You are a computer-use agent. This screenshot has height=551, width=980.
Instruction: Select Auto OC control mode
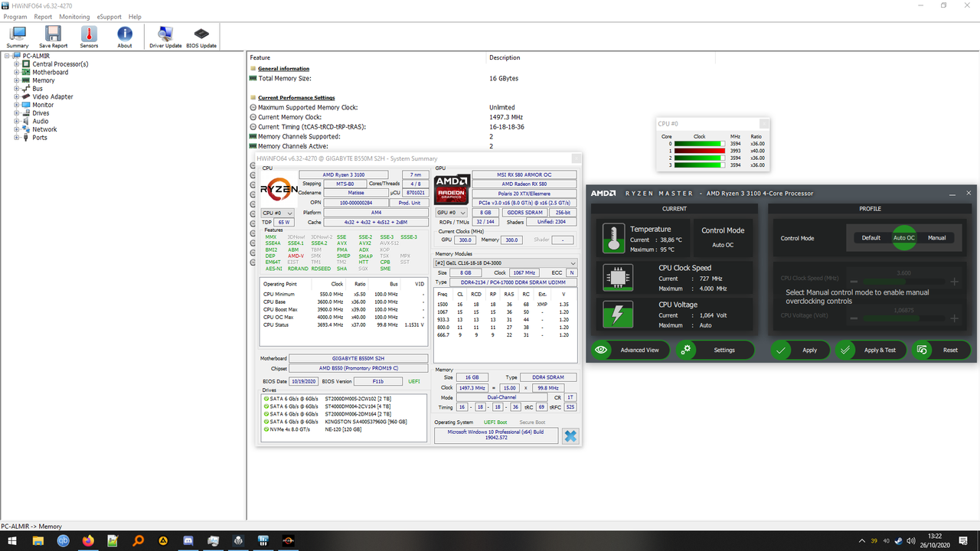click(x=904, y=238)
